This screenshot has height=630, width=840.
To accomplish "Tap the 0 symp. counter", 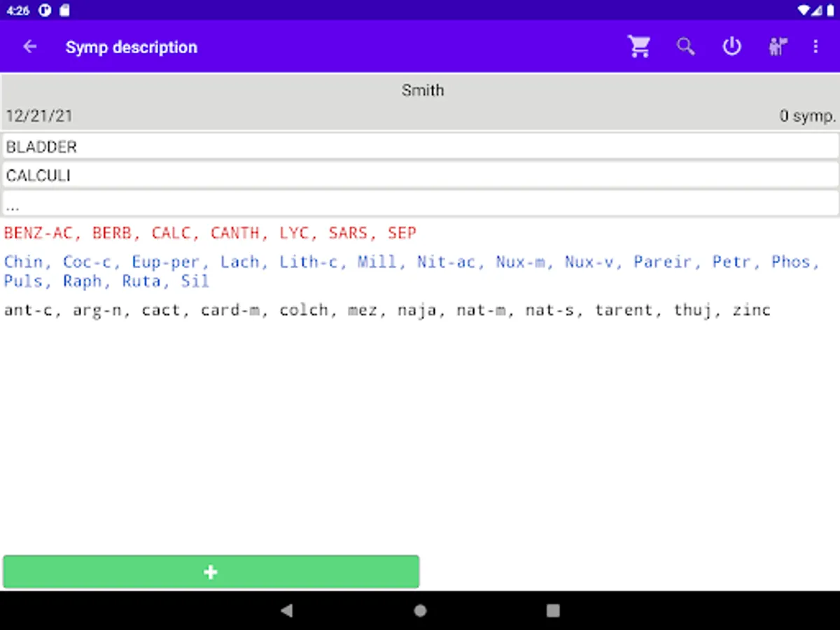I will click(x=808, y=116).
